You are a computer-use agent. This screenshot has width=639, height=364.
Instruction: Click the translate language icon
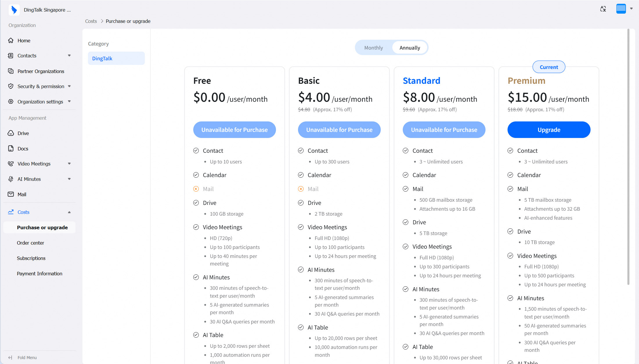[603, 9]
